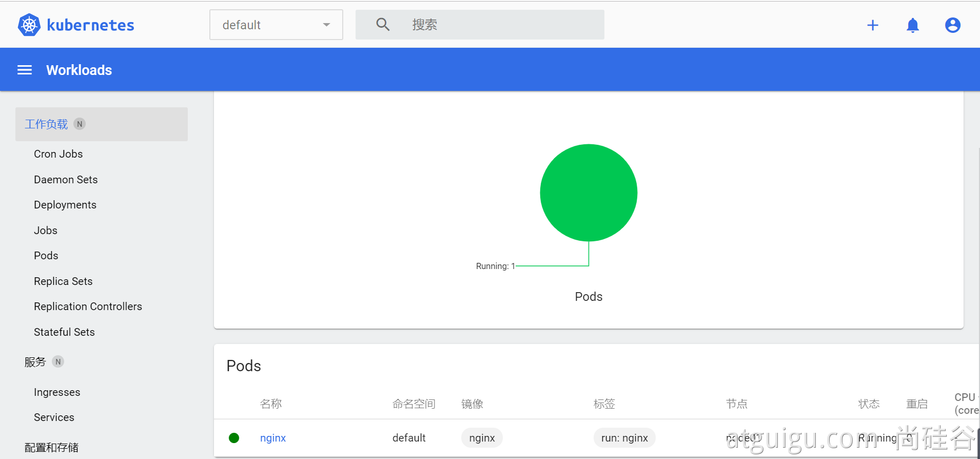This screenshot has height=459, width=980.
Task: Click the plus create resource icon
Action: click(x=873, y=25)
